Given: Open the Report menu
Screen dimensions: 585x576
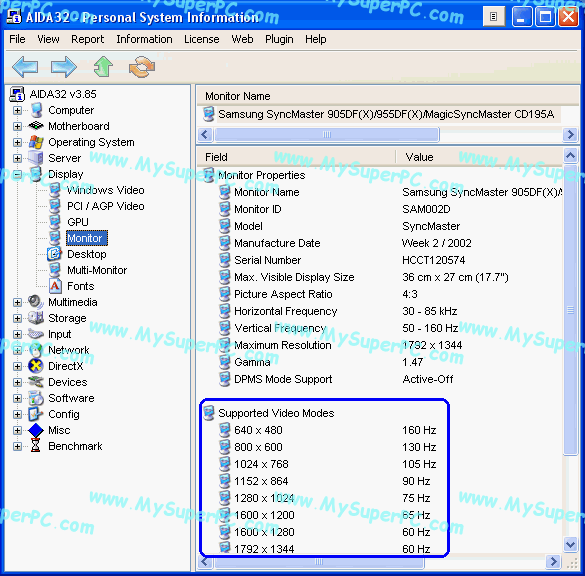Looking at the screenshot, I should pyautogui.click(x=87, y=39).
